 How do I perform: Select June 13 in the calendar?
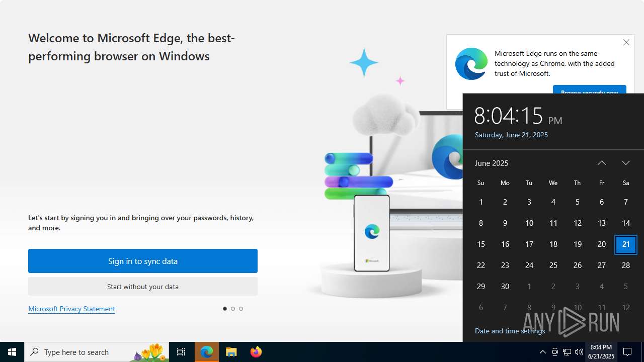602,223
